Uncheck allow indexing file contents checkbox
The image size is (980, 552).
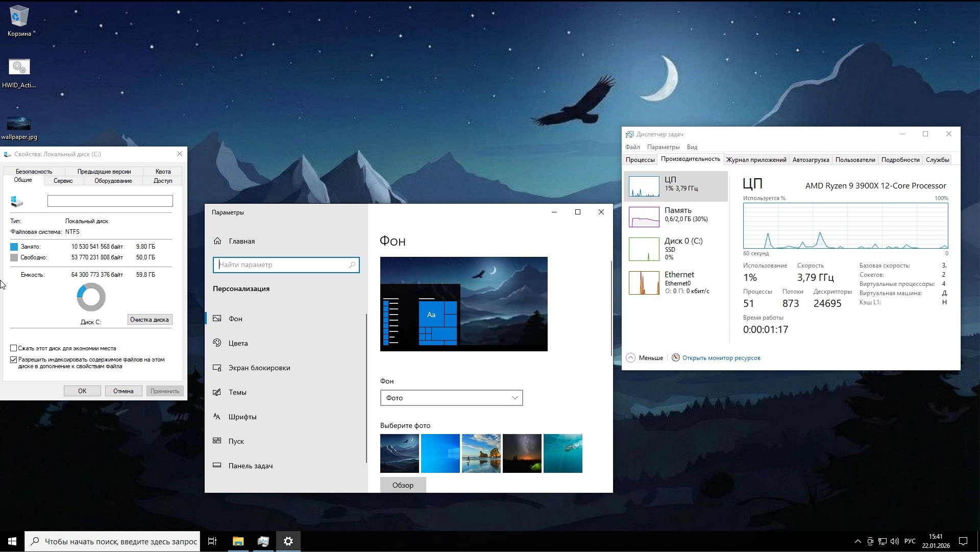[14, 359]
